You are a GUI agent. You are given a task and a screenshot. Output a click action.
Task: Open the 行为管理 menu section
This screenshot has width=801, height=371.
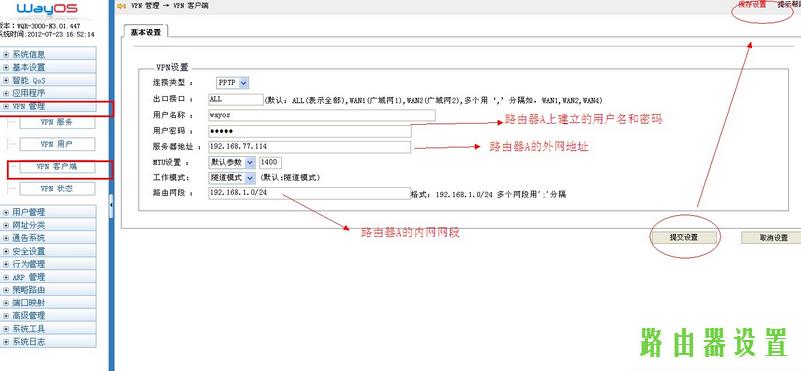click(x=49, y=264)
